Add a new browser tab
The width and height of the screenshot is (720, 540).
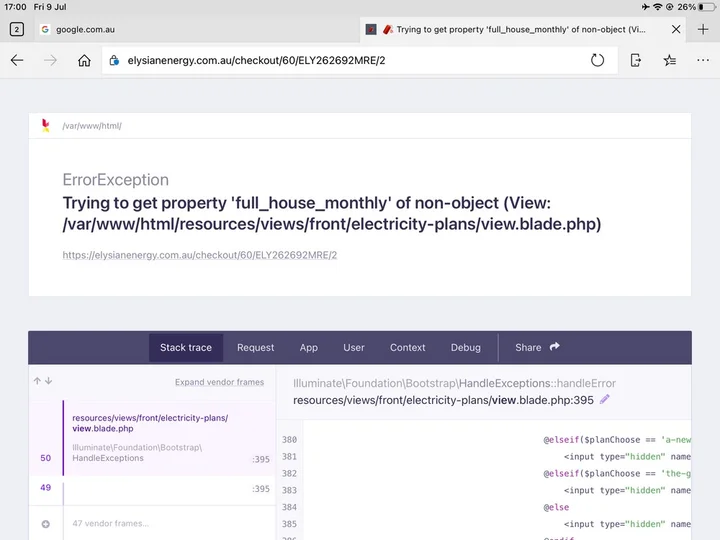pos(704,29)
